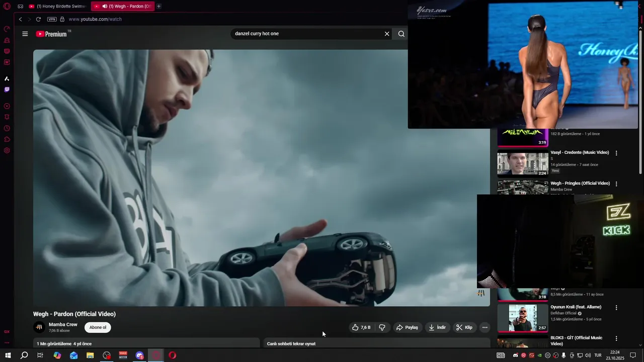Open Aria AI in the Opera sidebar

click(7, 78)
